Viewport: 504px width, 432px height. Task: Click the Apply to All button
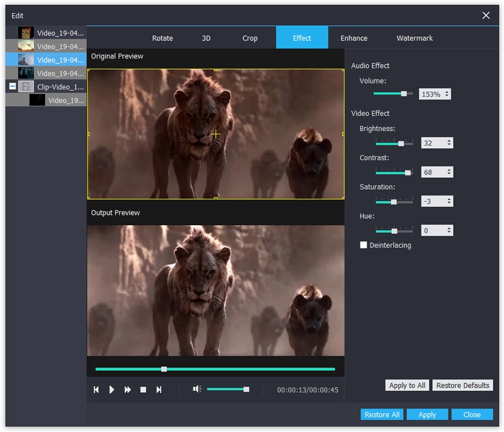[x=407, y=385]
